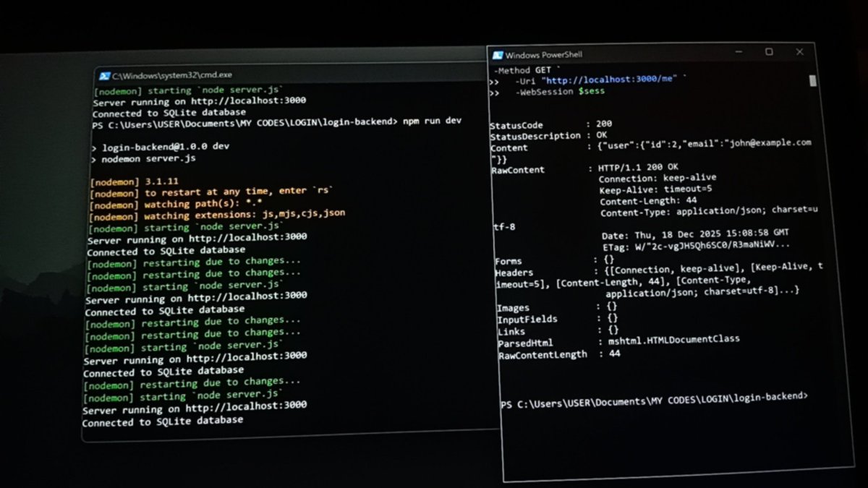This screenshot has width=868, height=488.
Task: Click the "C:\Windows\system32\cmd.exe" title text
Action: tap(172, 75)
